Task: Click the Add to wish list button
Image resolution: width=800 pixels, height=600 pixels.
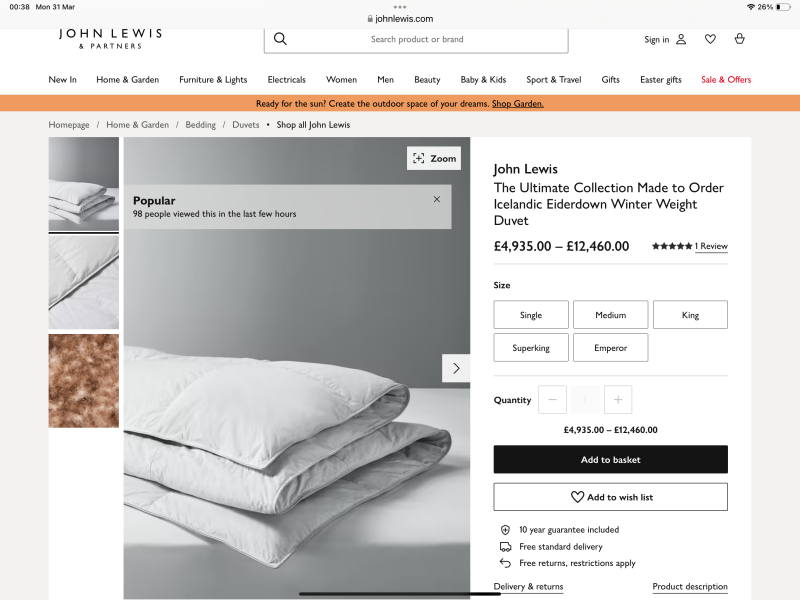Action: coord(610,497)
